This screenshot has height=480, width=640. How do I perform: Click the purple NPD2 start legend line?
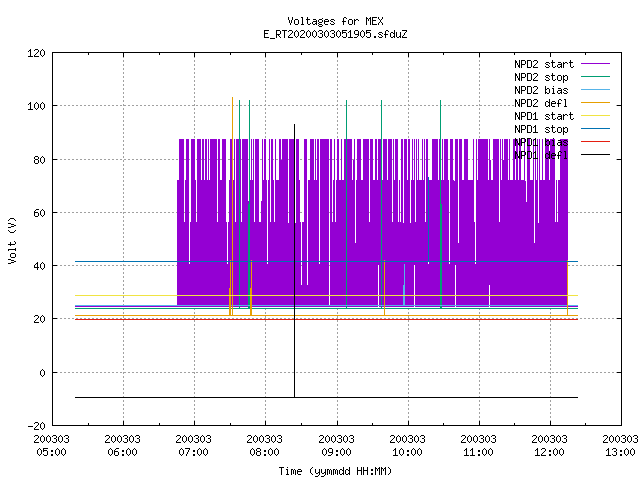(595, 64)
